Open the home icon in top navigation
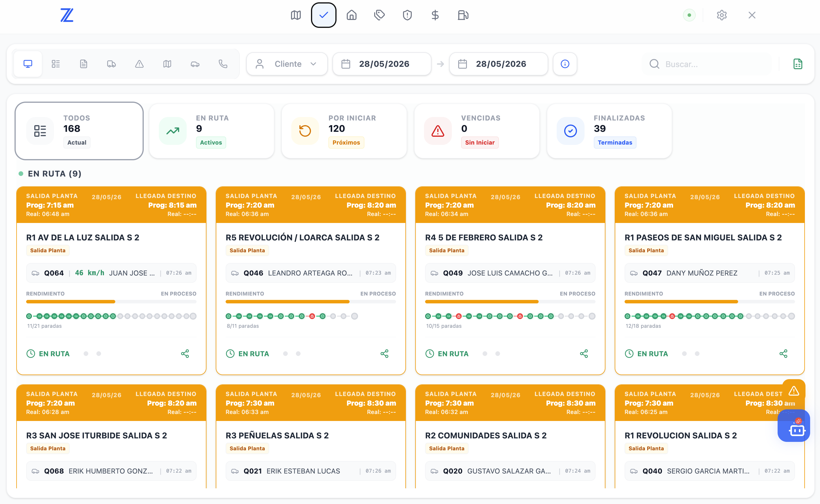 (351, 15)
